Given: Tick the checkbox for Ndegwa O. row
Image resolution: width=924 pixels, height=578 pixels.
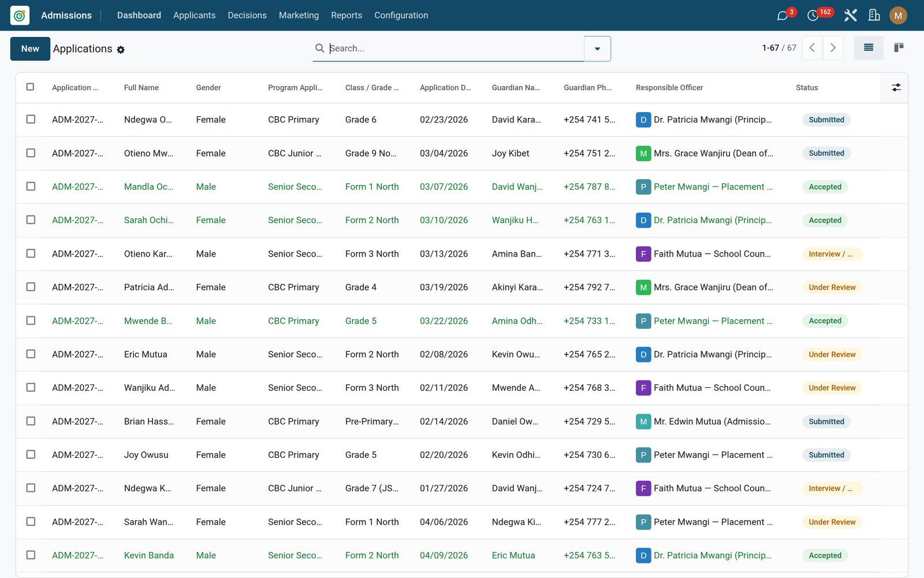Looking at the screenshot, I should pyautogui.click(x=31, y=119).
